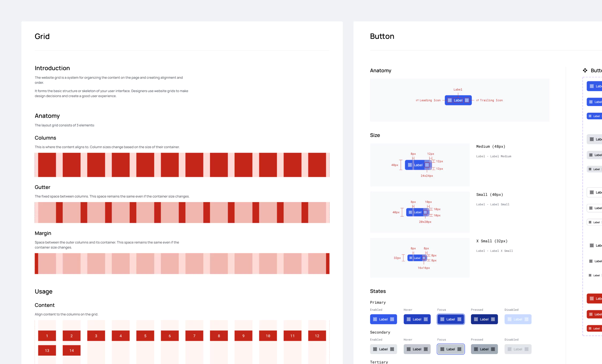Select grid content block numbered 12
The width and height of the screenshot is (602, 364).
click(x=317, y=336)
